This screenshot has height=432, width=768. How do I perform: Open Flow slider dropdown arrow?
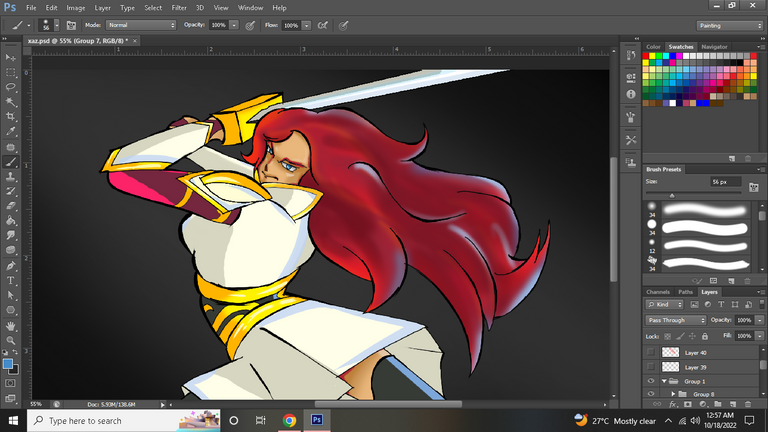pyautogui.click(x=307, y=25)
